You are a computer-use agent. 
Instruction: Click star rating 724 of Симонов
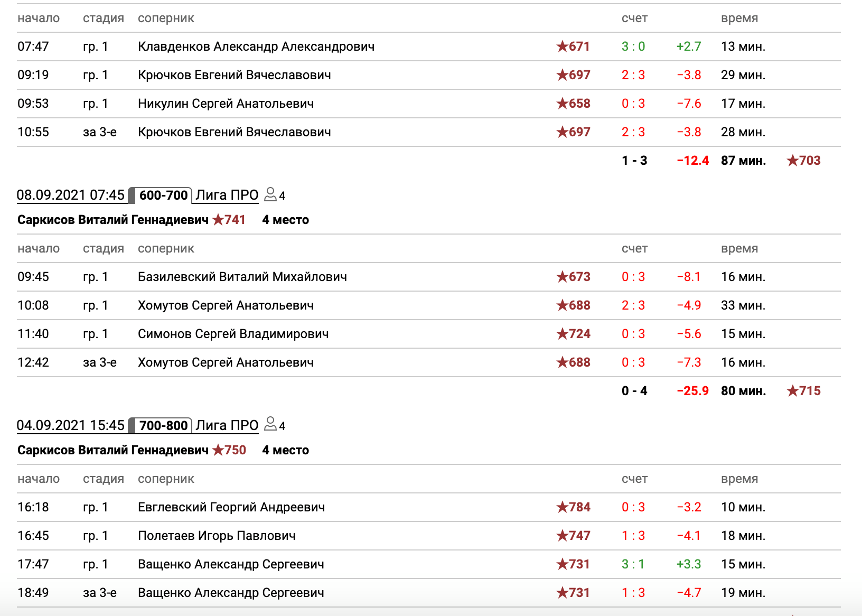[x=573, y=334]
